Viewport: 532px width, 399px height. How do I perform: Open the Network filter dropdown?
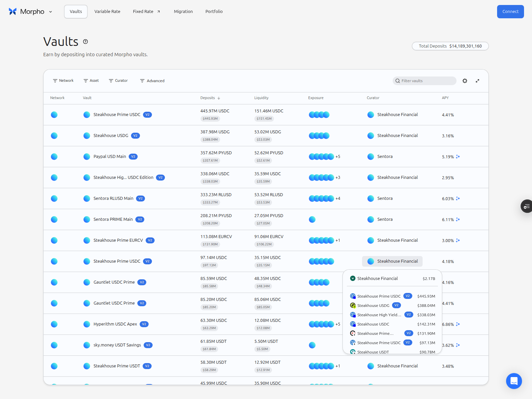(x=63, y=81)
